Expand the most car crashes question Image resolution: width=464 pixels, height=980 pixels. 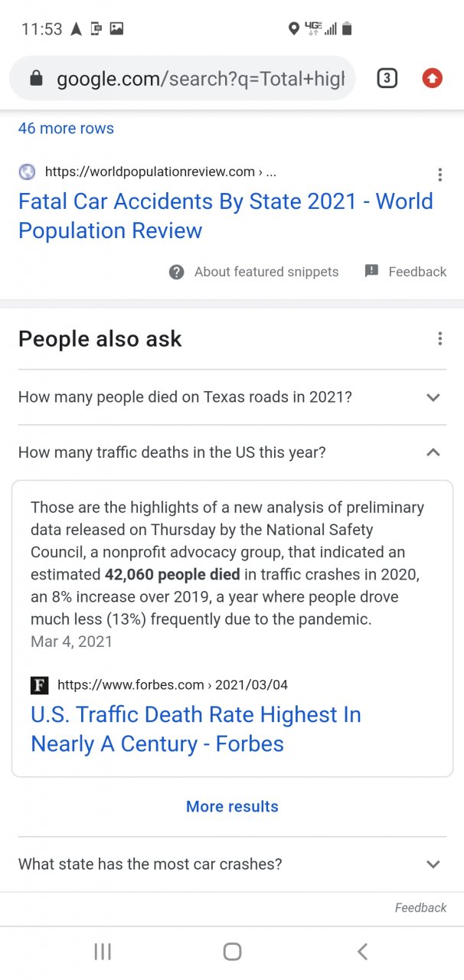click(433, 864)
